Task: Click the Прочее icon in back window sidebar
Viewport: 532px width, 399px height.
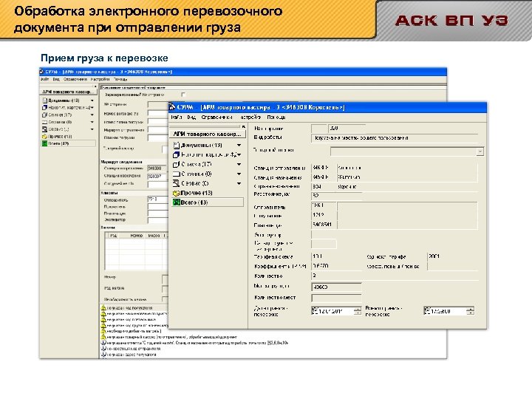Action: click(45, 137)
